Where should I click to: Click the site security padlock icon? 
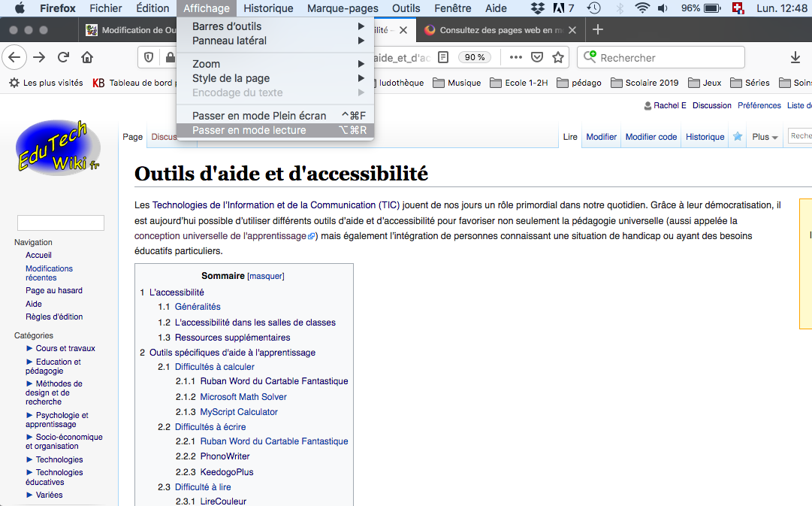(170, 58)
